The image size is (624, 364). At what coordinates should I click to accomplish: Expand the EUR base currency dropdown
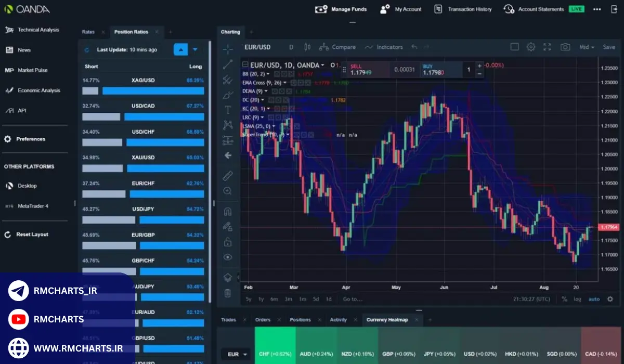point(237,354)
